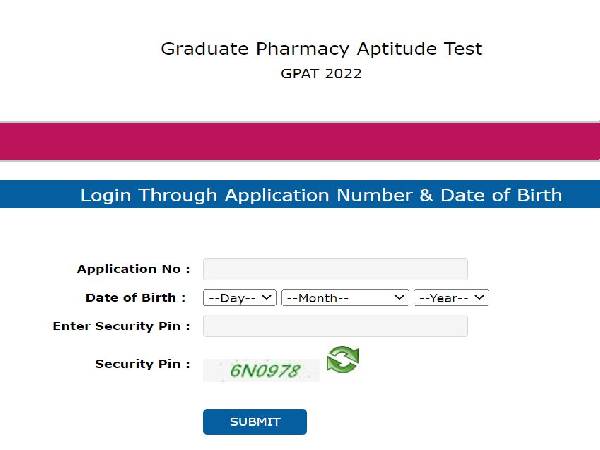
Task: Click the captcha image showing 6N0978
Action: pos(262,371)
